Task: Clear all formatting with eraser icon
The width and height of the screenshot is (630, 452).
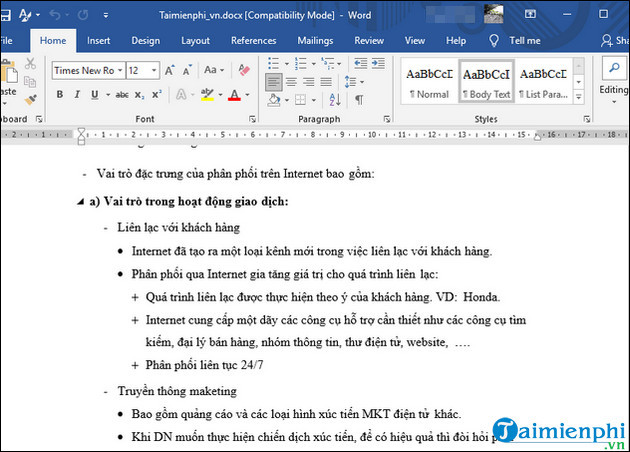Action: (x=244, y=70)
